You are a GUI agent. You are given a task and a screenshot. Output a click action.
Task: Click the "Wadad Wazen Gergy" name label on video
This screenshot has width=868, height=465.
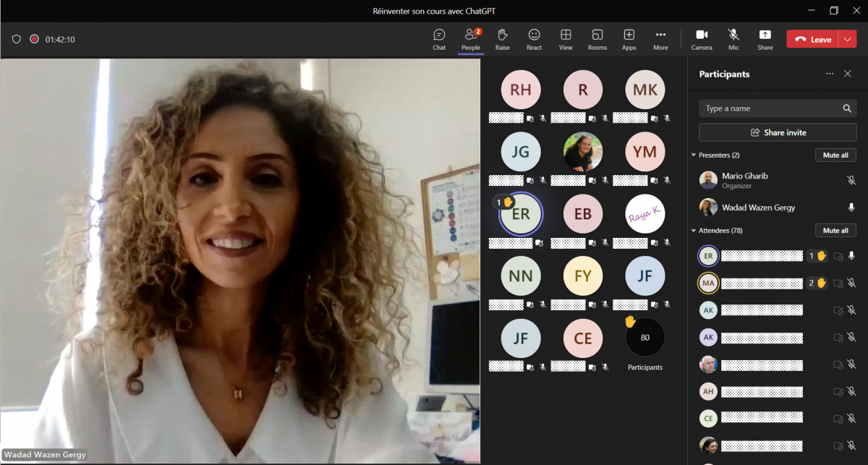pyautogui.click(x=45, y=455)
